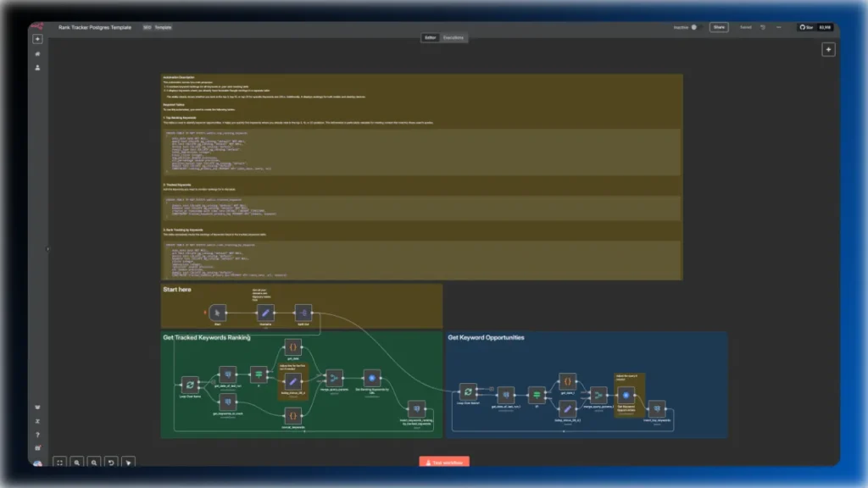This screenshot has height=488, width=868.
Task: Select the Start trigger node
Action: (217, 313)
